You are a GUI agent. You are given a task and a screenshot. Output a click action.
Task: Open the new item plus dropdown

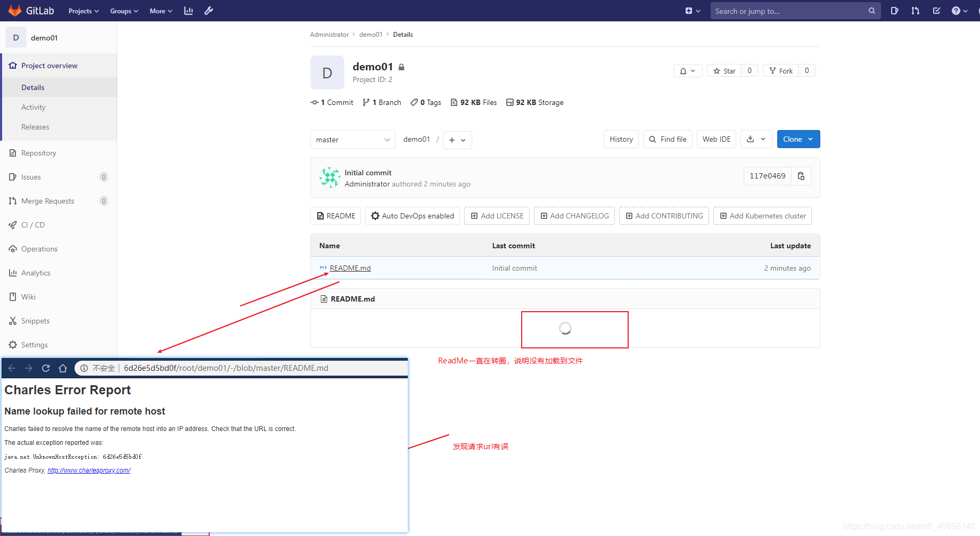click(x=693, y=11)
